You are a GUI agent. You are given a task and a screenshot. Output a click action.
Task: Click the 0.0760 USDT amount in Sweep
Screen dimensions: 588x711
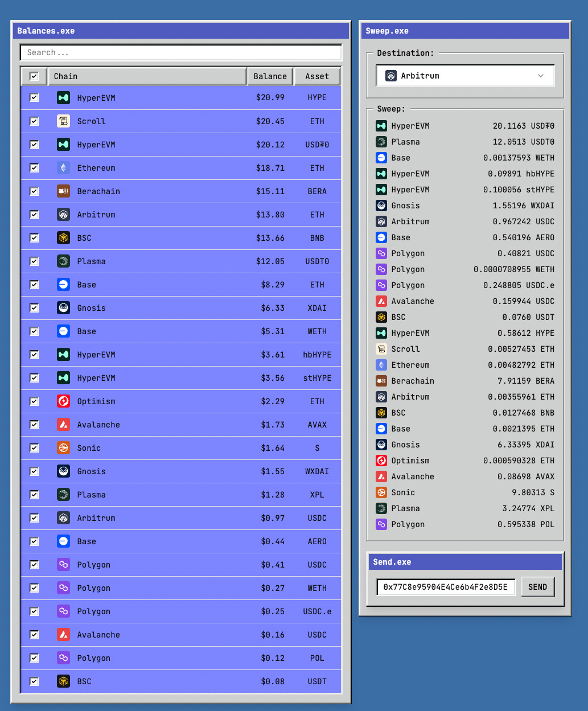tap(528, 317)
